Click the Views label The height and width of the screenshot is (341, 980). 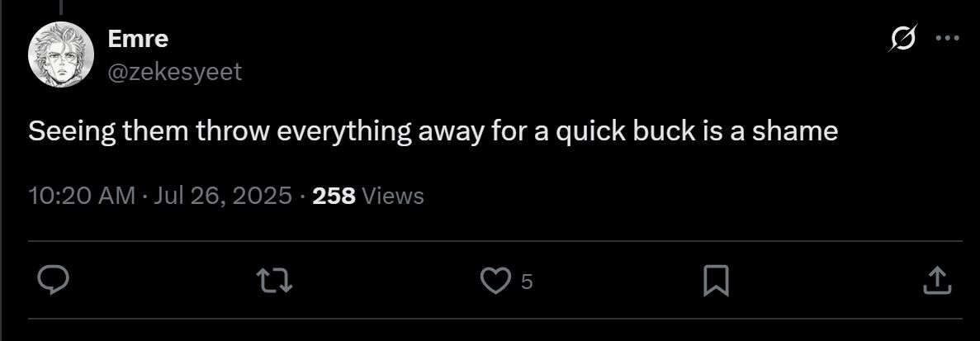click(393, 196)
